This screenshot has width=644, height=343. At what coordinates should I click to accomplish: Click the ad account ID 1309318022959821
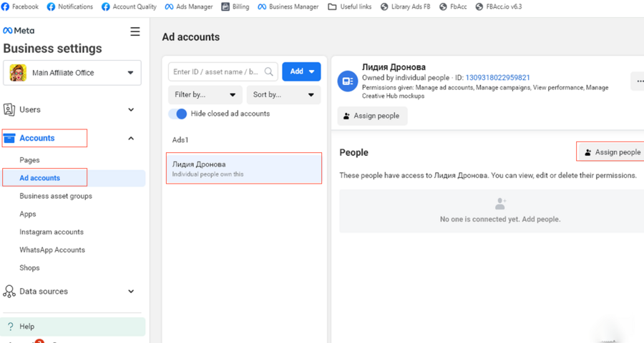[497, 78]
